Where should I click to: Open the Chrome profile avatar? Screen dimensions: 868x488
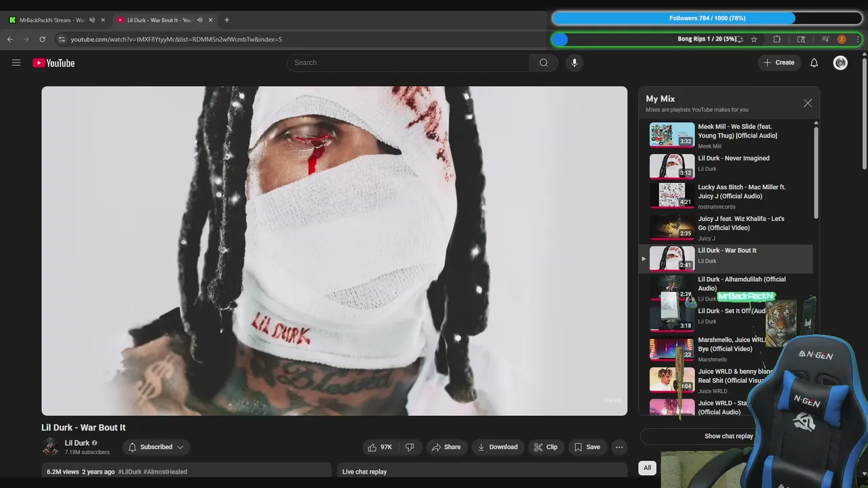[842, 39]
